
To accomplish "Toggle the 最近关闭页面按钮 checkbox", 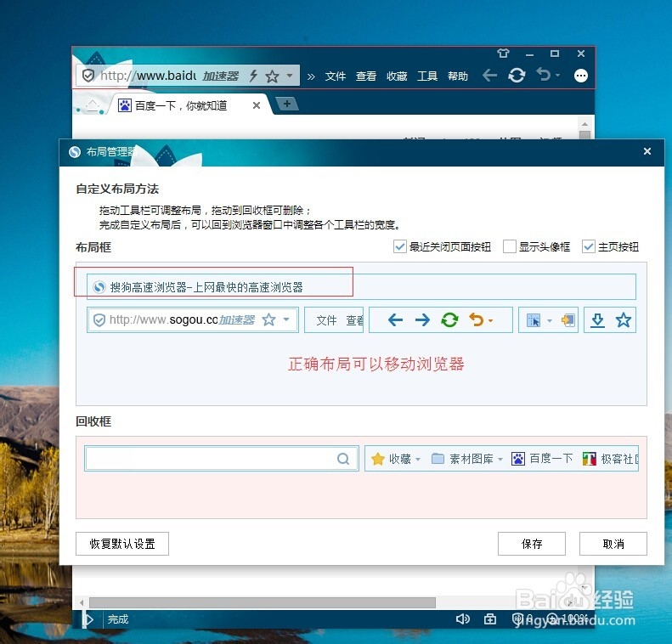I will point(399,246).
